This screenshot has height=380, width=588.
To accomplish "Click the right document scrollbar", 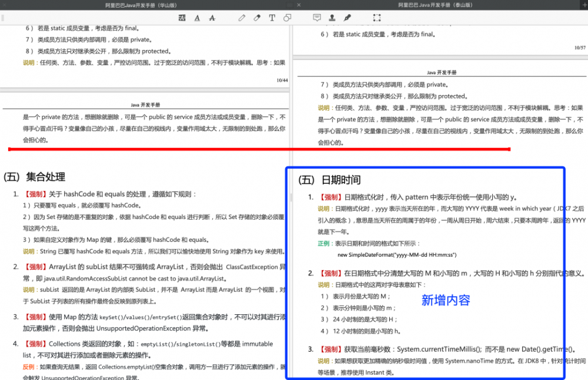I will click(x=586, y=176).
